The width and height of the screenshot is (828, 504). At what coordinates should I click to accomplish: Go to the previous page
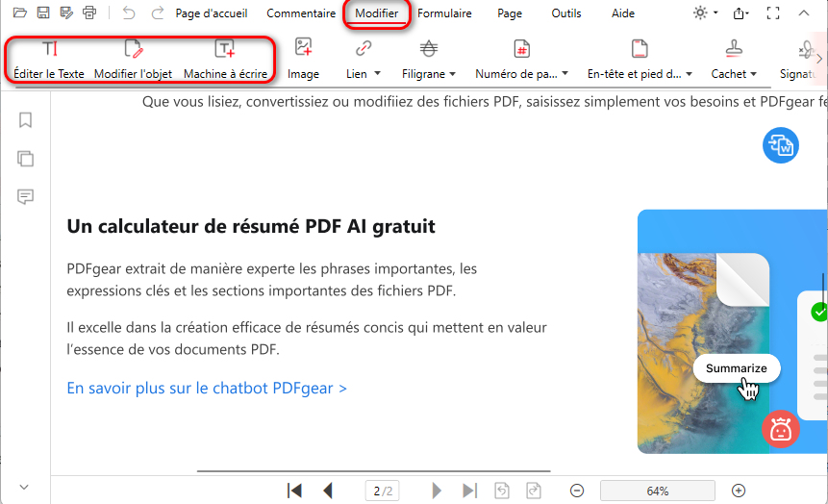(x=328, y=491)
